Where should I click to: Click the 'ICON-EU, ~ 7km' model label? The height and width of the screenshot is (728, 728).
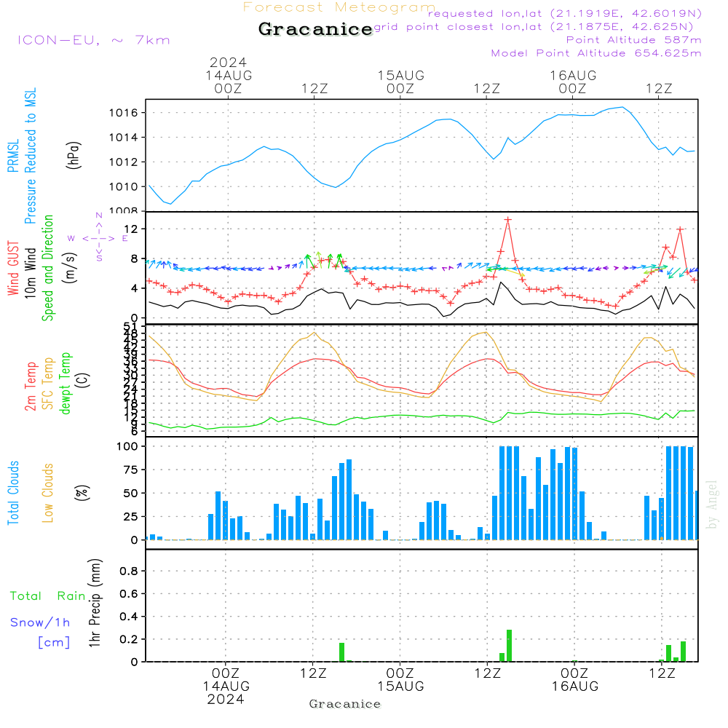(x=94, y=40)
